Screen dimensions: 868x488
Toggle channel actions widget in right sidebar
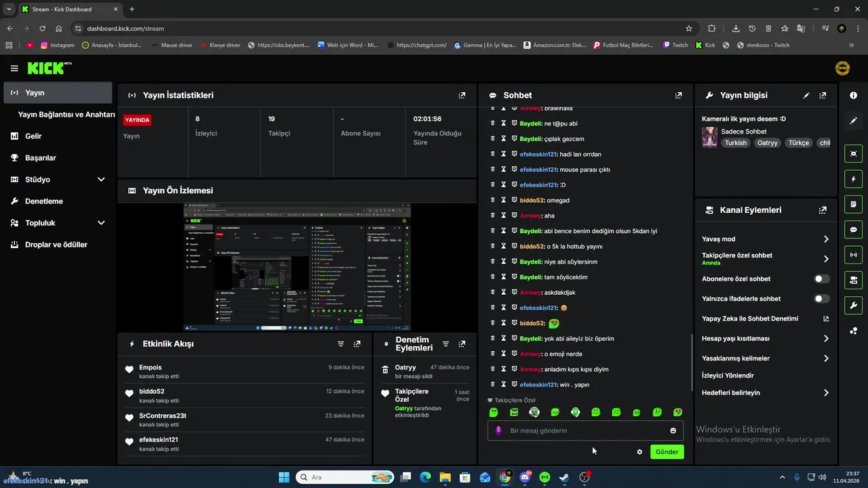point(854,280)
